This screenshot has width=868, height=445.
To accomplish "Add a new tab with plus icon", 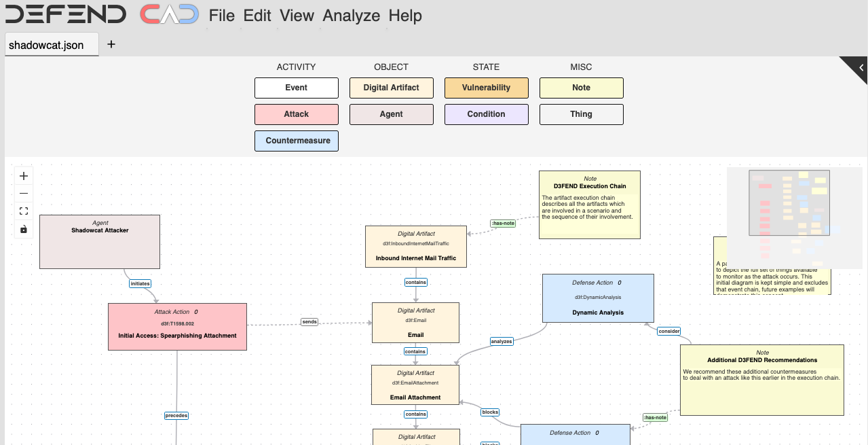I will point(111,44).
